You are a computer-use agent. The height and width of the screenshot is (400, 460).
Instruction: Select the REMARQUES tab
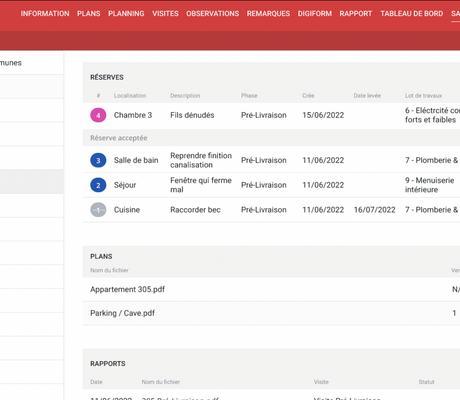click(x=268, y=14)
